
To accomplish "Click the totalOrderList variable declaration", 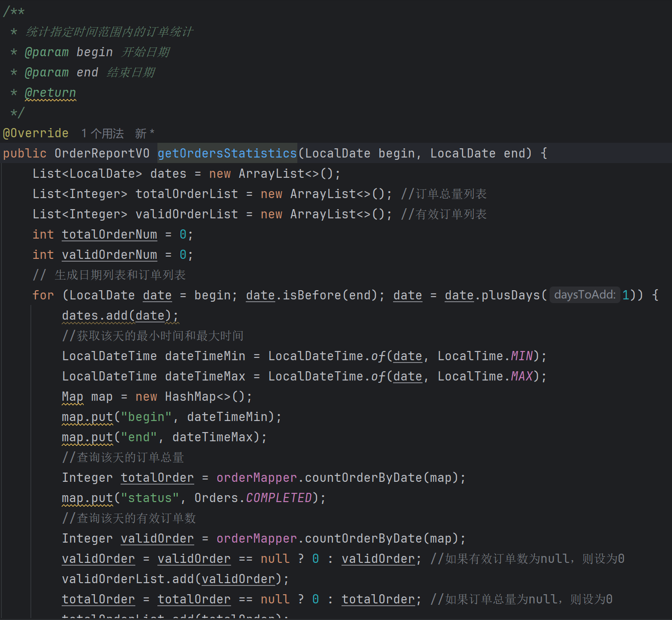I will [x=187, y=194].
